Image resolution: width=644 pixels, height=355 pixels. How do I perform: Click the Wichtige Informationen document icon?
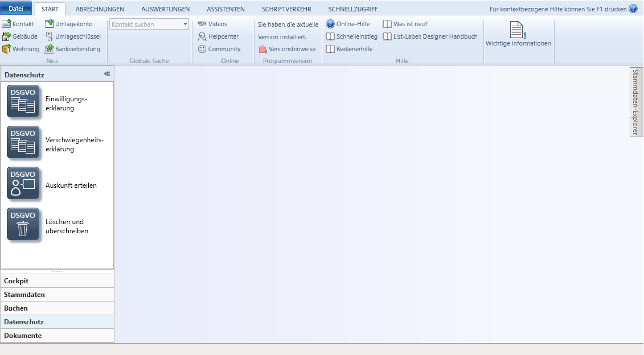point(517,30)
